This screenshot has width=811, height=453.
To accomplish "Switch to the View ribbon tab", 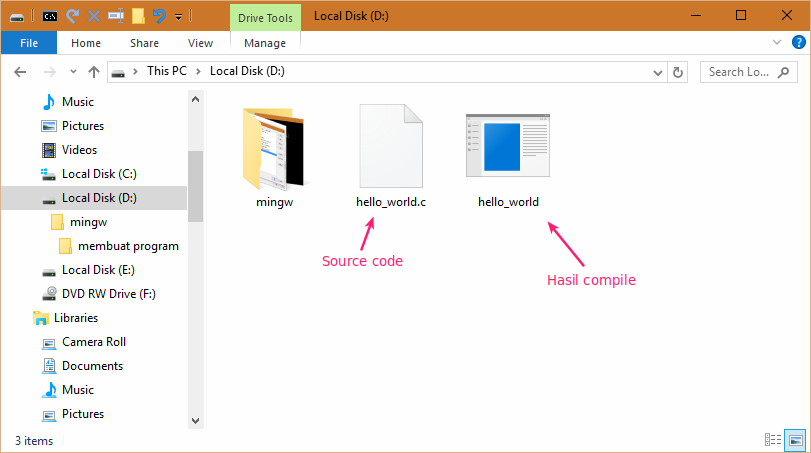I will [x=200, y=43].
